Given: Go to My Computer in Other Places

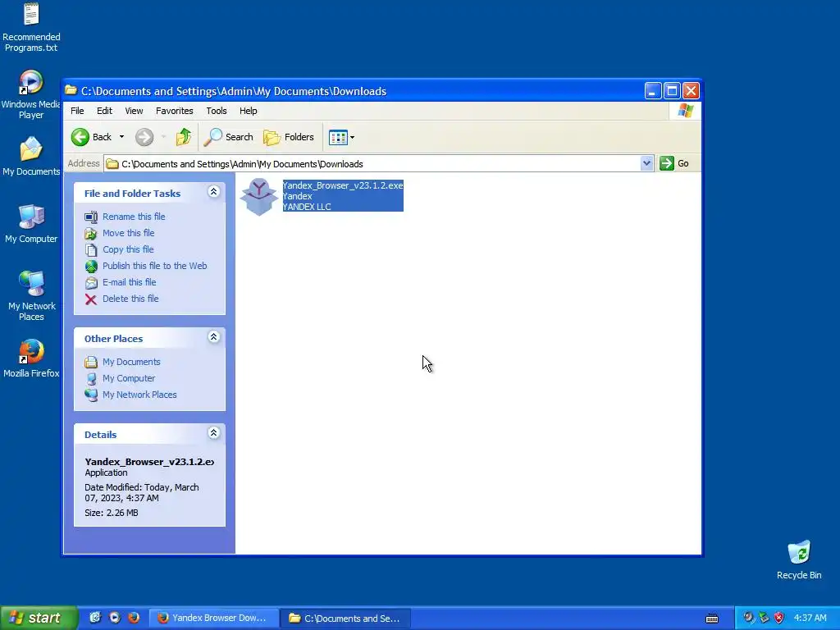Looking at the screenshot, I should [x=129, y=378].
